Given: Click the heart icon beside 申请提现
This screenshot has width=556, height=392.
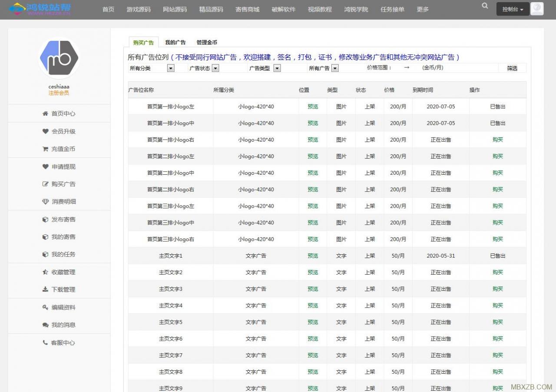Looking at the screenshot, I should pos(45,166).
